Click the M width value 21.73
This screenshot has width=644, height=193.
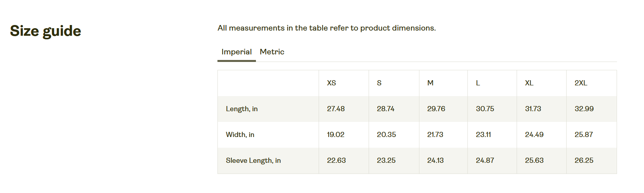pos(435,135)
